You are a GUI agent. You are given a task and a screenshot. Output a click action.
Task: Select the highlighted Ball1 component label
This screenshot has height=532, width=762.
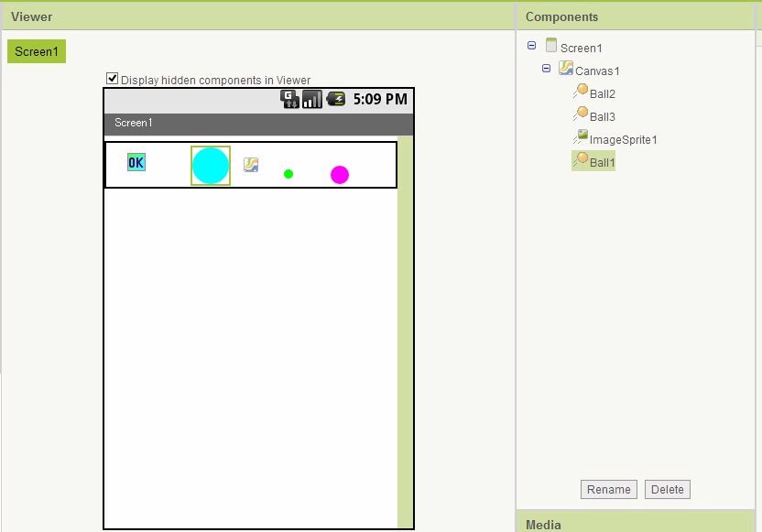point(602,162)
